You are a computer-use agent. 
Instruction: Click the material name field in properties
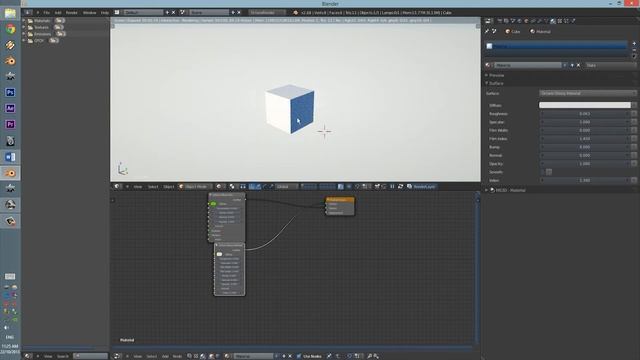528,65
